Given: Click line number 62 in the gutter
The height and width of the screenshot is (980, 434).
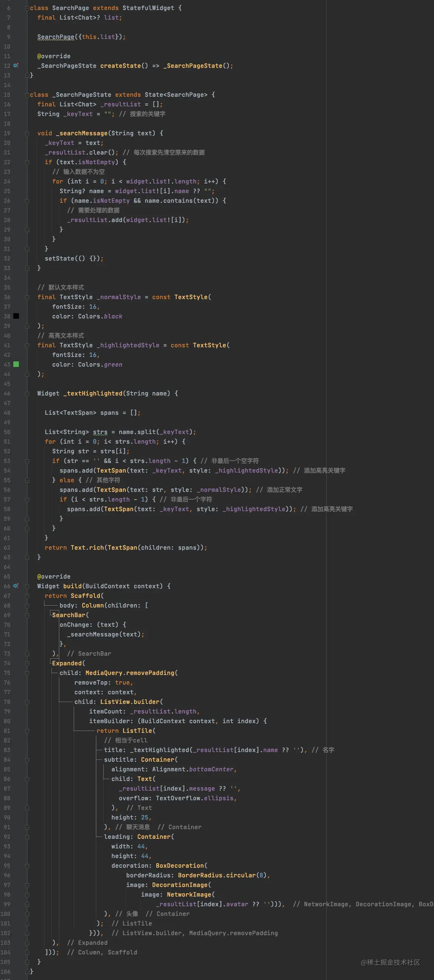Looking at the screenshot, I should point(7,547).
